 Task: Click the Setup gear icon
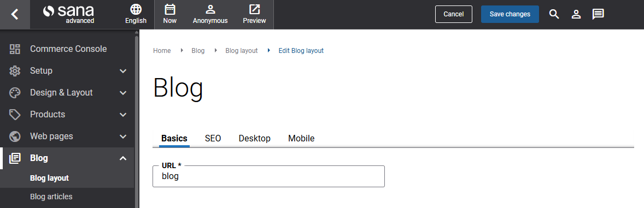pyautogui.click(x=15, y=70)
